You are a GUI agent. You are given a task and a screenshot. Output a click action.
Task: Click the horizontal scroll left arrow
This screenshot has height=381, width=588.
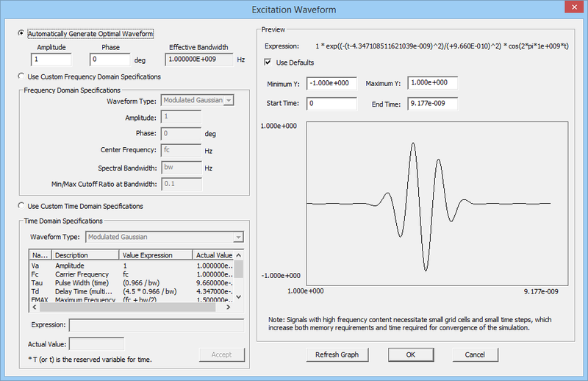click(35, 307)
